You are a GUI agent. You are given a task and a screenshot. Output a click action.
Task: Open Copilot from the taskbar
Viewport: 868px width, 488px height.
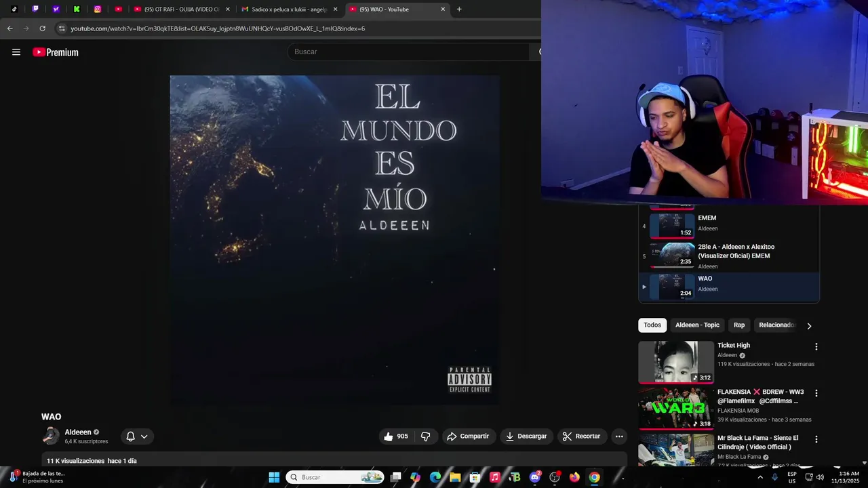tap(415, 477)
